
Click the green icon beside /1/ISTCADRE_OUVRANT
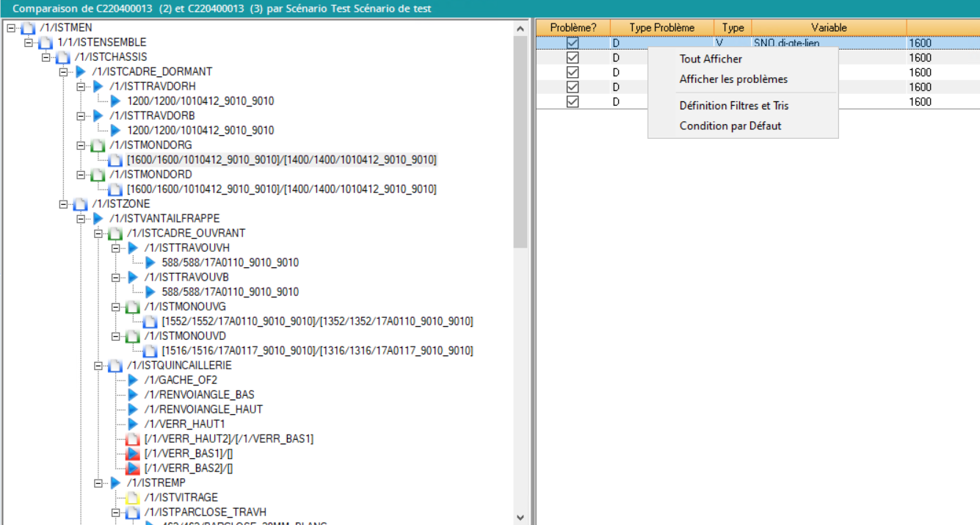click(115, 233)
